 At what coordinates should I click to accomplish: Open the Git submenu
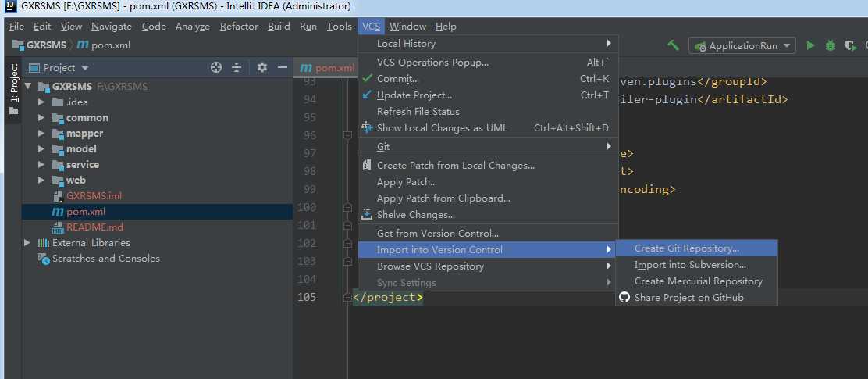pos(489,147)
